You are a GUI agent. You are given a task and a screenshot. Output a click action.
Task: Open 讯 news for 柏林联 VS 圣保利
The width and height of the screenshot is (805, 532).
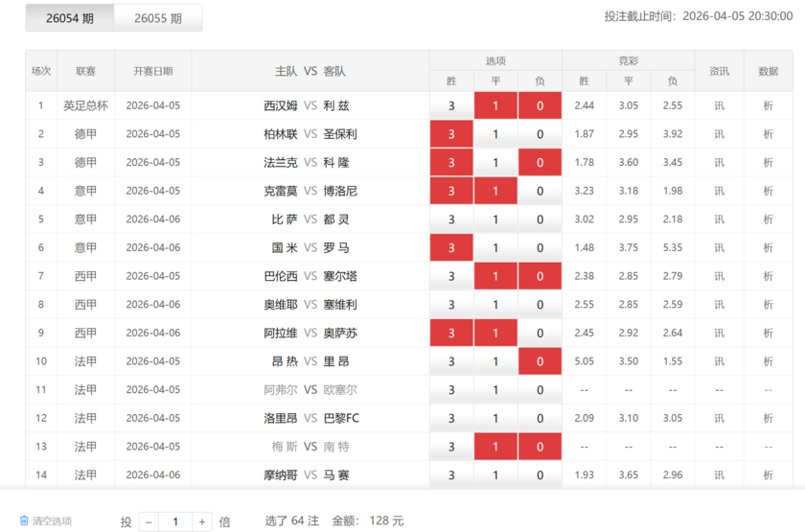(720, 134)
